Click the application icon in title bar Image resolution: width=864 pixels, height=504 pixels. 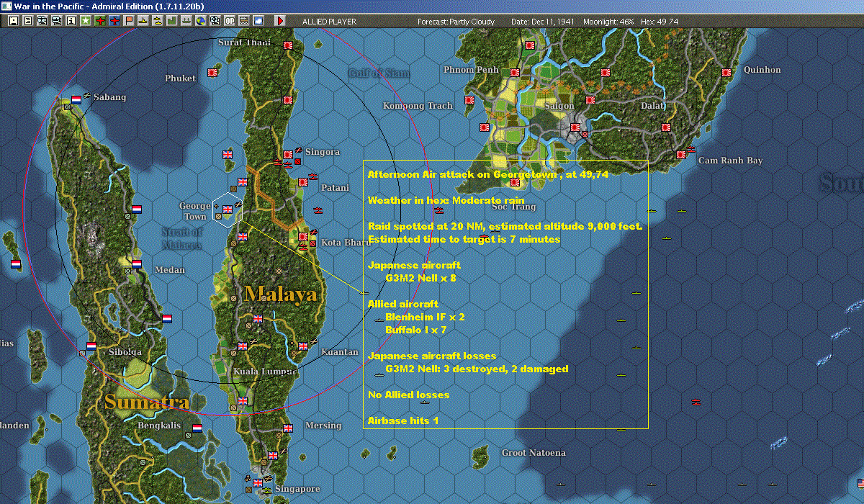pyautogui.click(x=6, y=6)
